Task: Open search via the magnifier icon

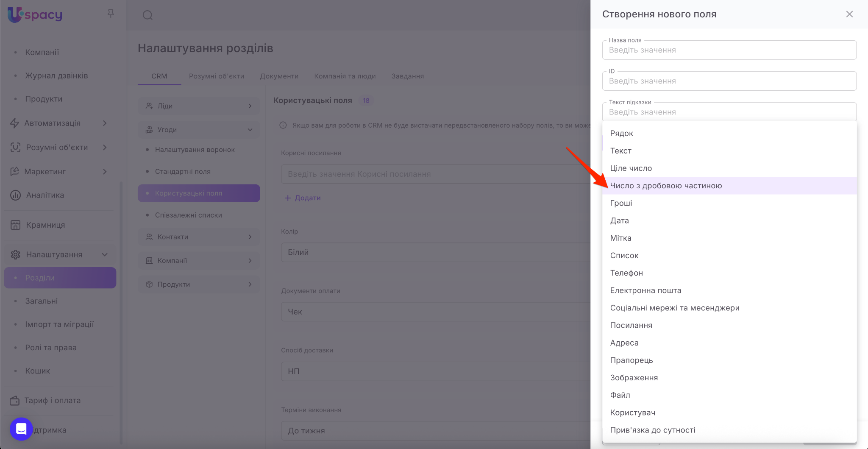Action: point(147,15)
